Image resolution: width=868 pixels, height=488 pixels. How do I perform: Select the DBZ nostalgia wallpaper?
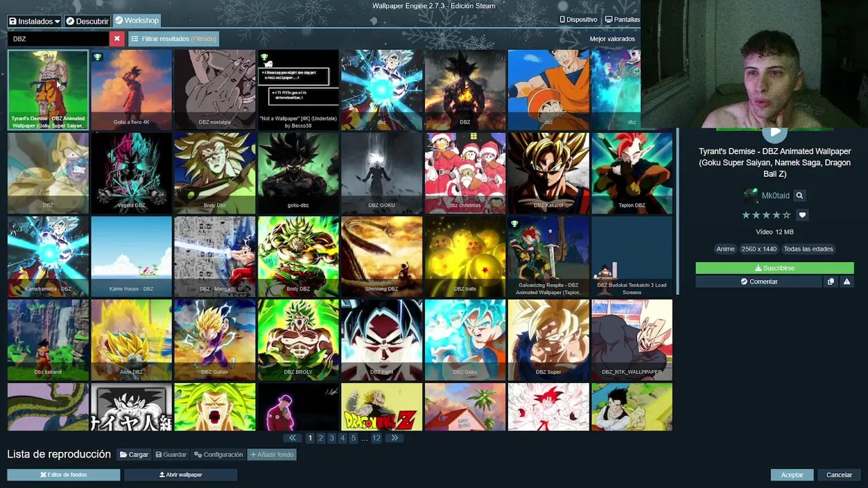coord(215,89)
